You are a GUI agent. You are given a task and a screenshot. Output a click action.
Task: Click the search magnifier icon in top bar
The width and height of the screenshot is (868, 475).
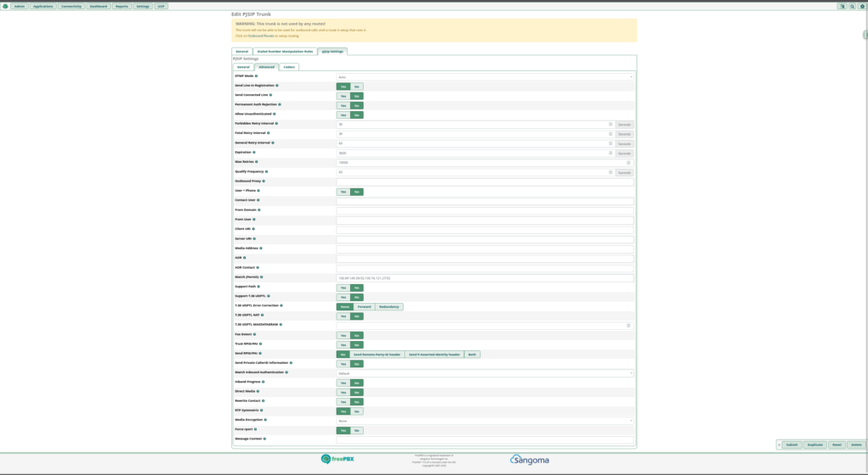click(851, 6)
